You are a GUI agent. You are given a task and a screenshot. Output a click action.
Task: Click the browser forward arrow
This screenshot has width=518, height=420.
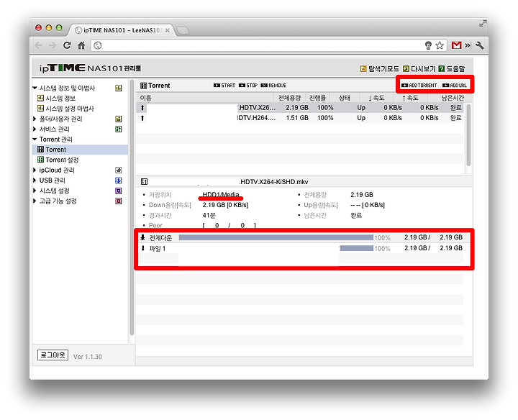point(53,45)
